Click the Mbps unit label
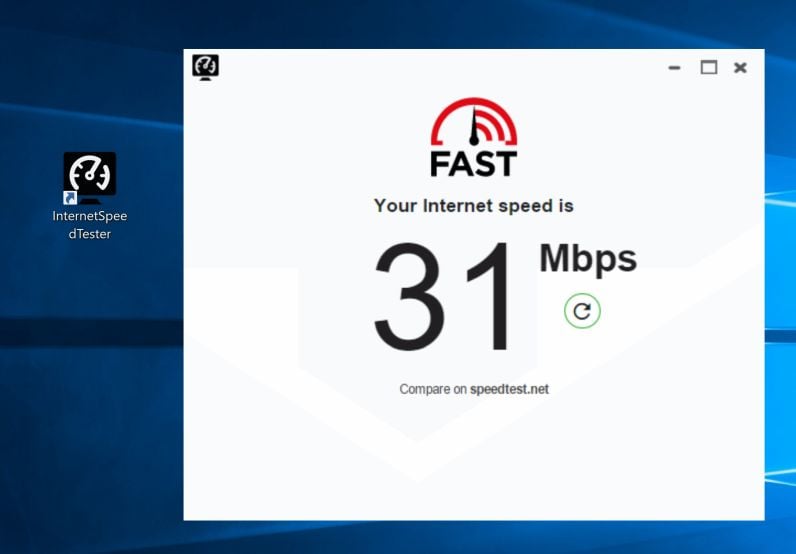This screenshot has width=796, height=554. click(588, 259)
